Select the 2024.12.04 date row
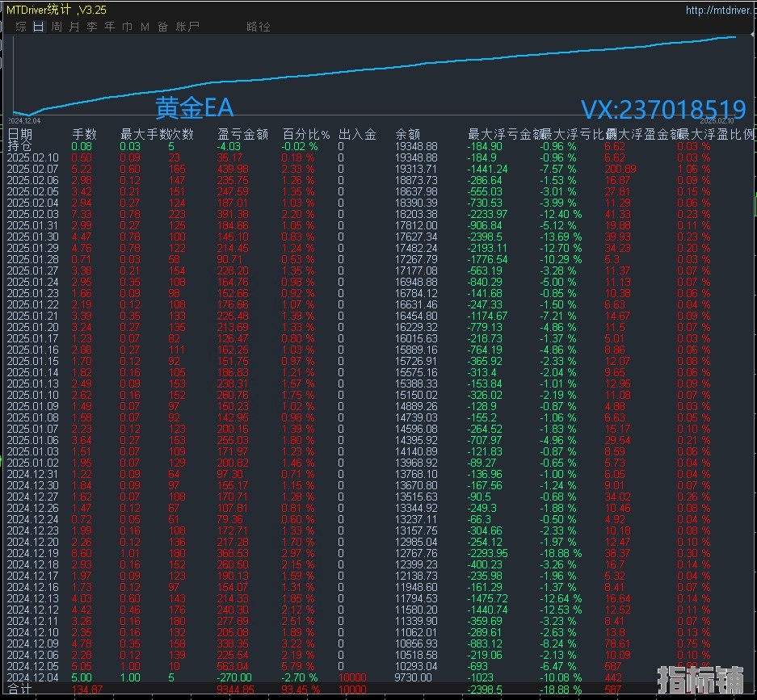 (33, 677)
